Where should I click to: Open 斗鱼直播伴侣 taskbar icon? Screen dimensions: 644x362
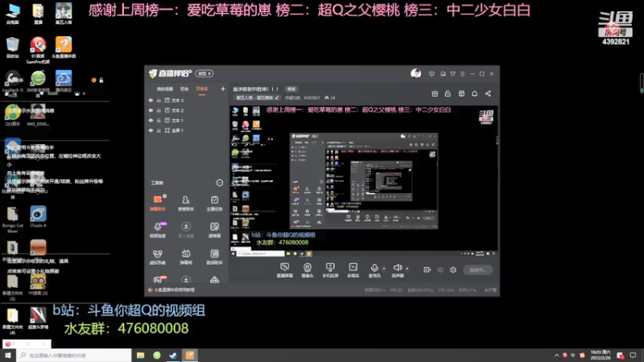click(190, 356)
